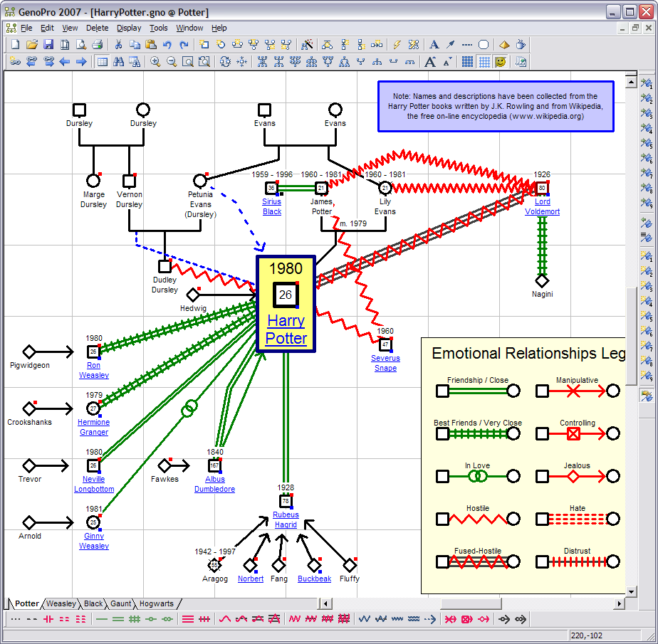Toggle grid lines display in the toolbar

(x=484, y=62)
